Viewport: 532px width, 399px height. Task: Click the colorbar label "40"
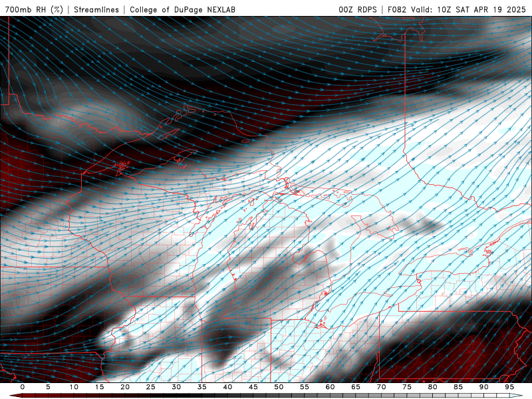click(x=227, y=387)
